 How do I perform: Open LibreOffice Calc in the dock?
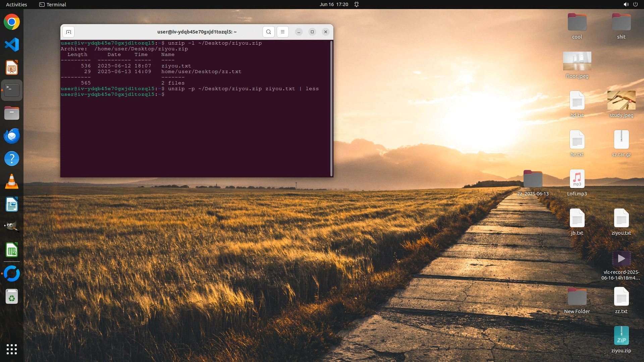click(x=12, y=250)
